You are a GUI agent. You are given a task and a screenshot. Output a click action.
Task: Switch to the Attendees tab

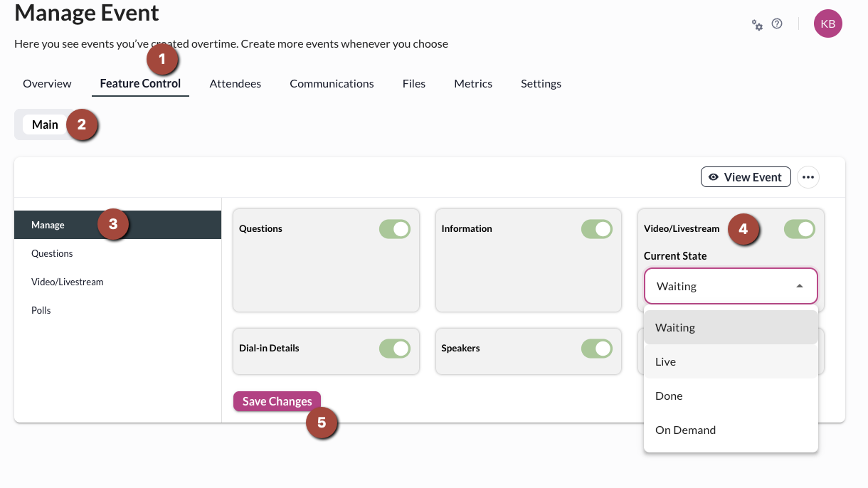(235, 83)
